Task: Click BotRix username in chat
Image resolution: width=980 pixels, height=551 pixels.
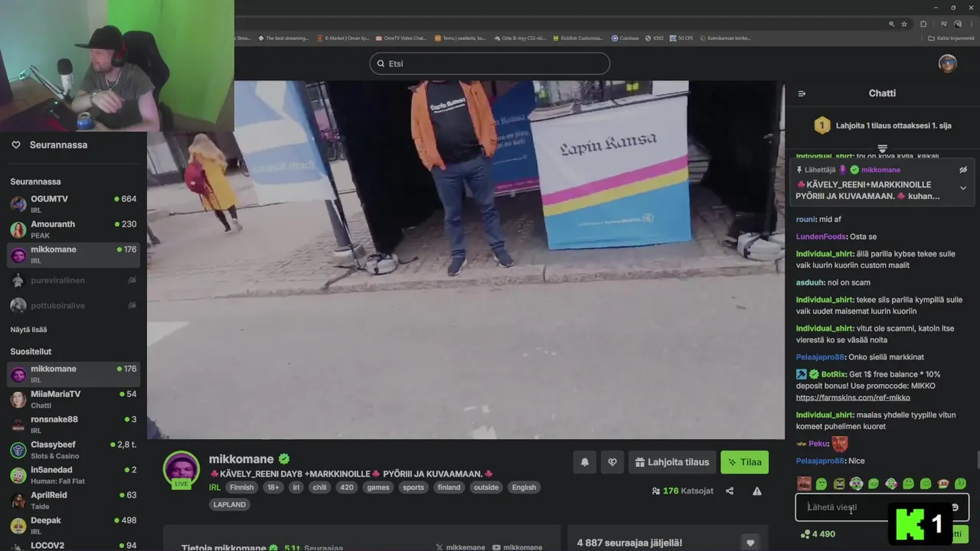Action: click(833, 375)
